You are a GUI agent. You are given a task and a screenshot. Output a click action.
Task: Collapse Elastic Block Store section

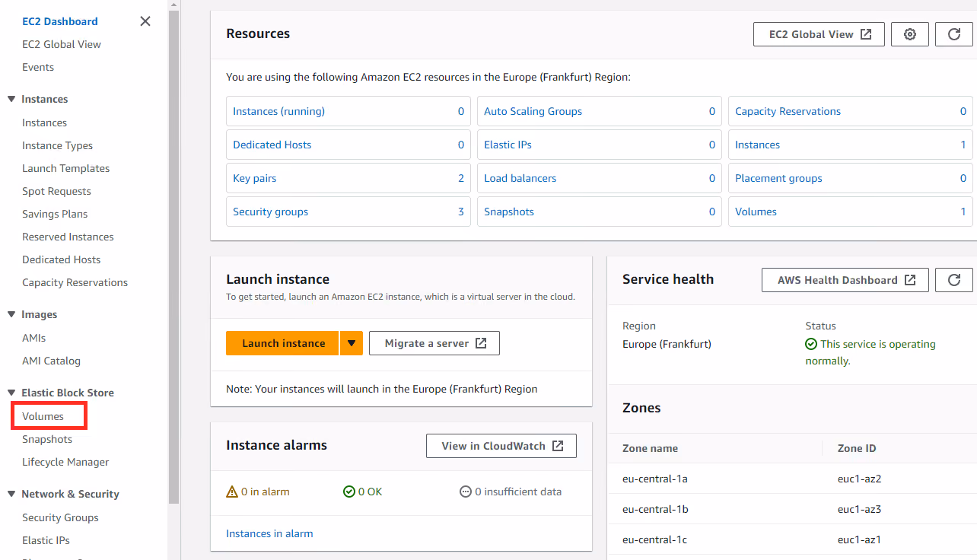coord(11,393)
